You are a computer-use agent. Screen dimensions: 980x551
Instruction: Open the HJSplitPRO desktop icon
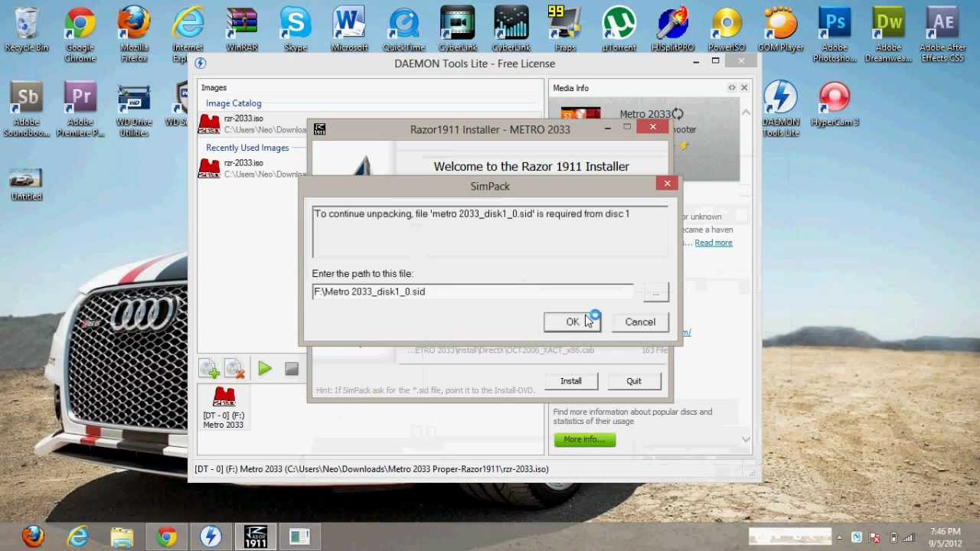(x=673, y=31)
